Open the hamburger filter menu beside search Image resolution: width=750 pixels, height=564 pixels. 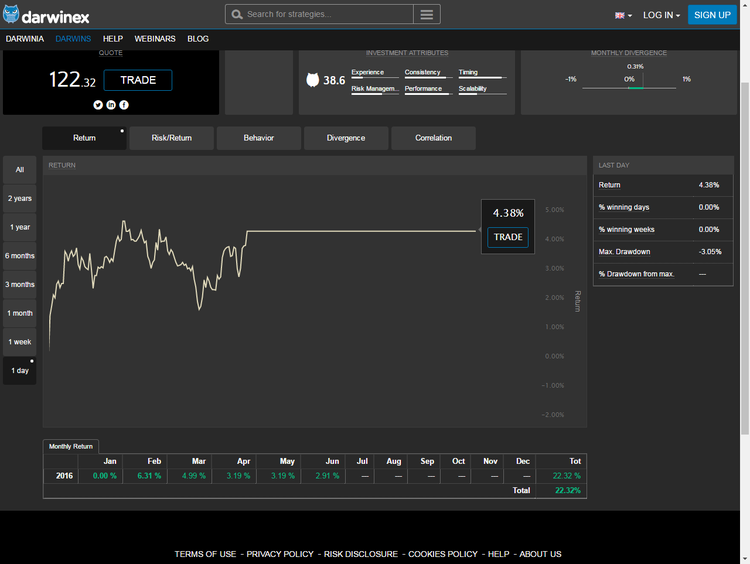point(427,15)
